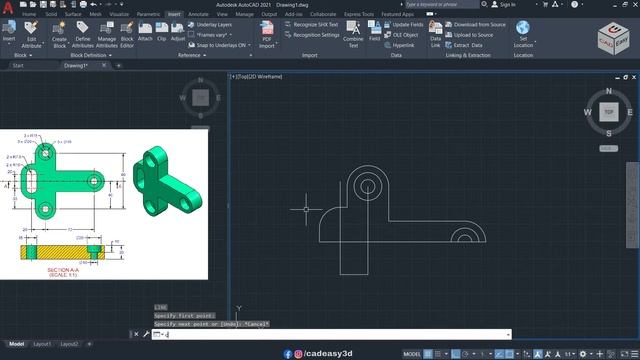
Task: Insert a Field from Data panel
Action: (374, 31)
